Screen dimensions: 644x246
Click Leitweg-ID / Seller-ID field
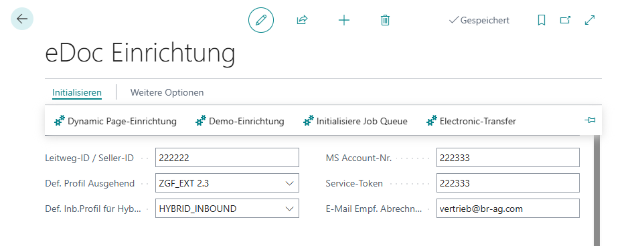point(227,158)
